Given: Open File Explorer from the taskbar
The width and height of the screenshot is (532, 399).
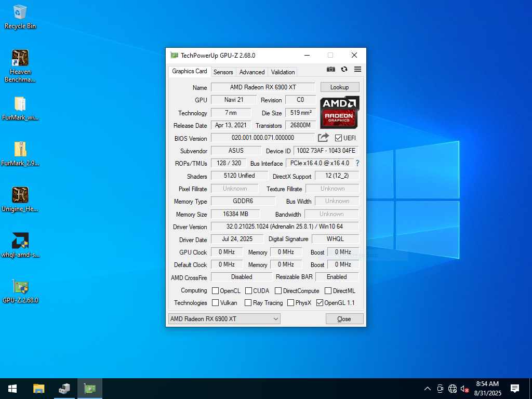Looking at the screenshot, I should 38,389.
